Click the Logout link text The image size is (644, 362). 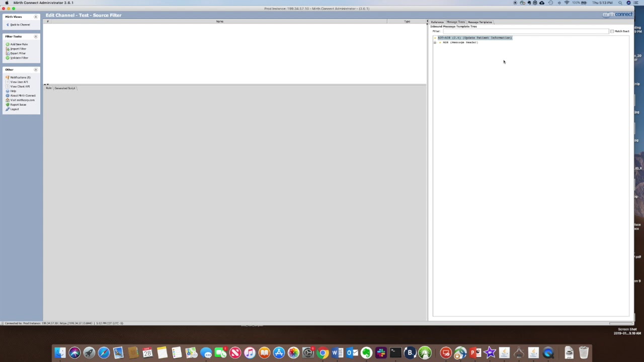(x=15, y=109)
